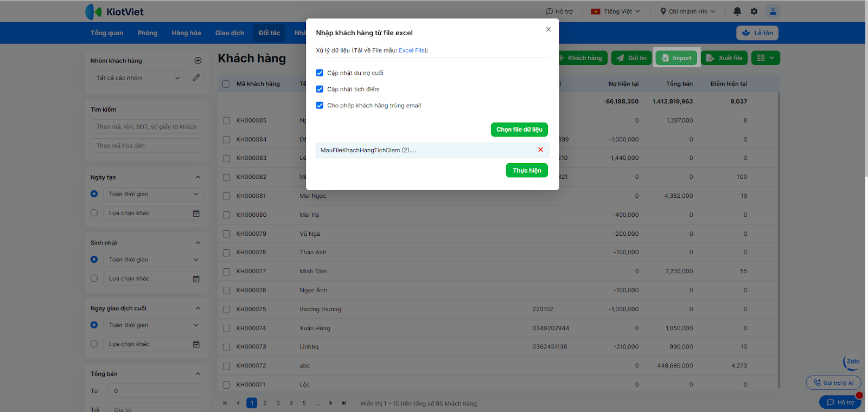The width and height of the screenshot is (868, 412).
Task: Click the Xuất file button
Action: click(x=724, y=58)
